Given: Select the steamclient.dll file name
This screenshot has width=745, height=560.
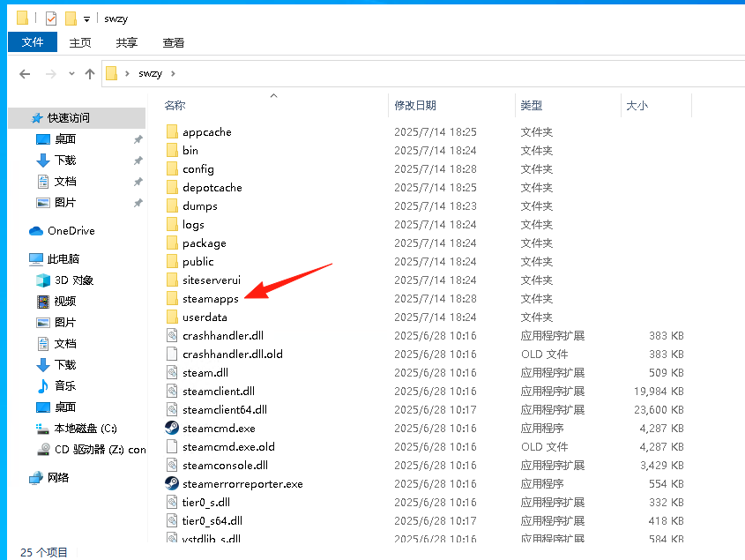Looking at the screenshot, I should coord(219,392).
